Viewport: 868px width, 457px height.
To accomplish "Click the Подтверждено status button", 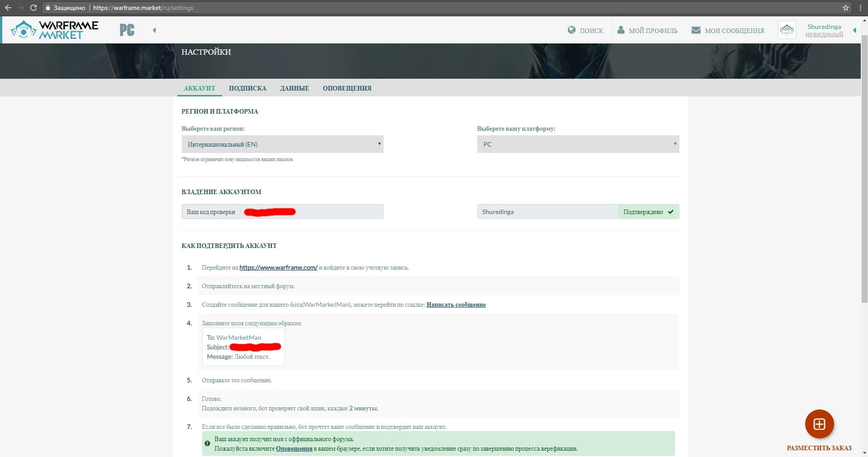I will (649, 212).
